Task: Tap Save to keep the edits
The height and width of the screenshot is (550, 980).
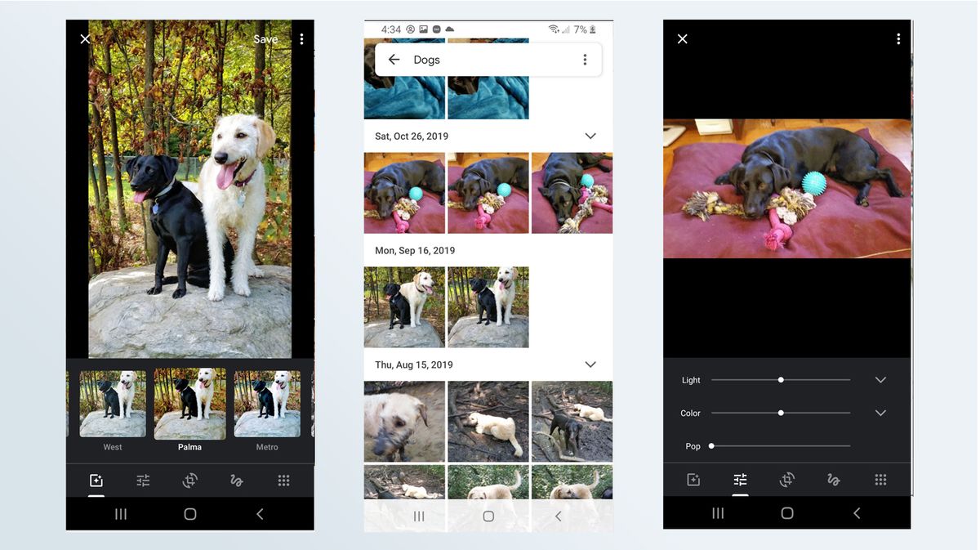Action: 265,38
